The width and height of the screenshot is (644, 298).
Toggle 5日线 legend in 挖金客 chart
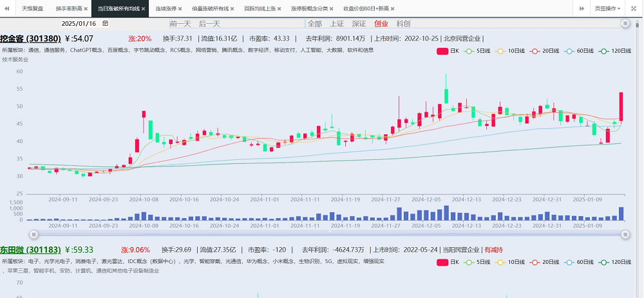tap(477, 51)
